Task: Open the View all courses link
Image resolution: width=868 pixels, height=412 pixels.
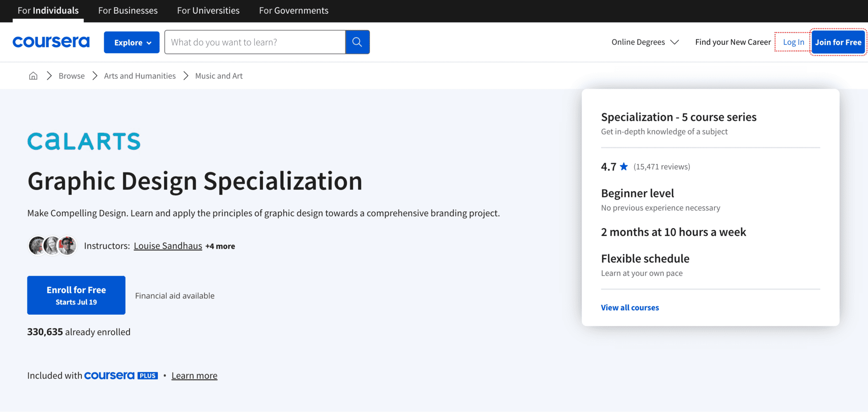Action: point(630,308)
